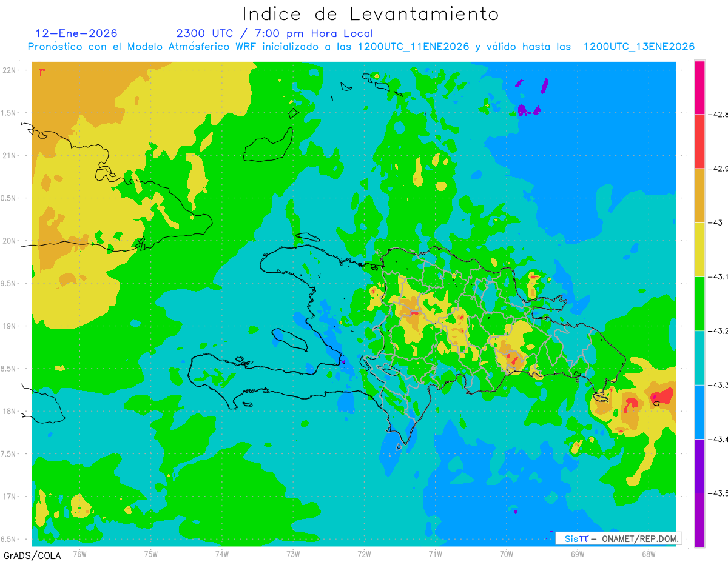Select the '20N' latitude label

point(10,241)
